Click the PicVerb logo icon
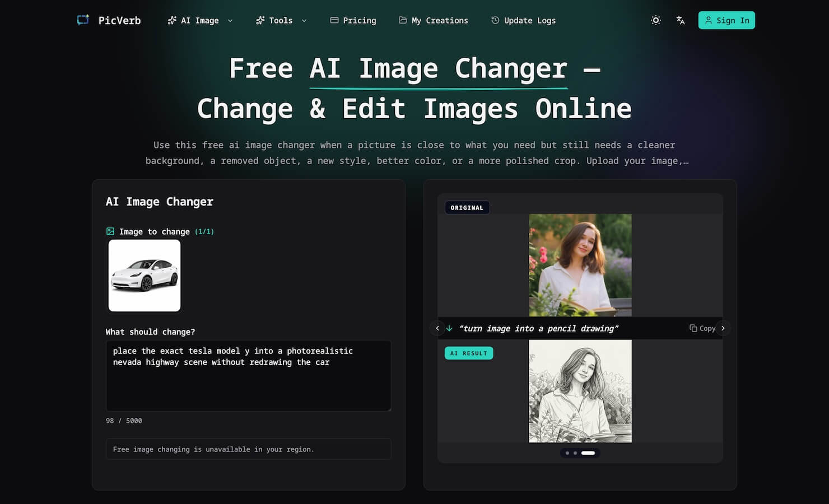 [83, 20]
